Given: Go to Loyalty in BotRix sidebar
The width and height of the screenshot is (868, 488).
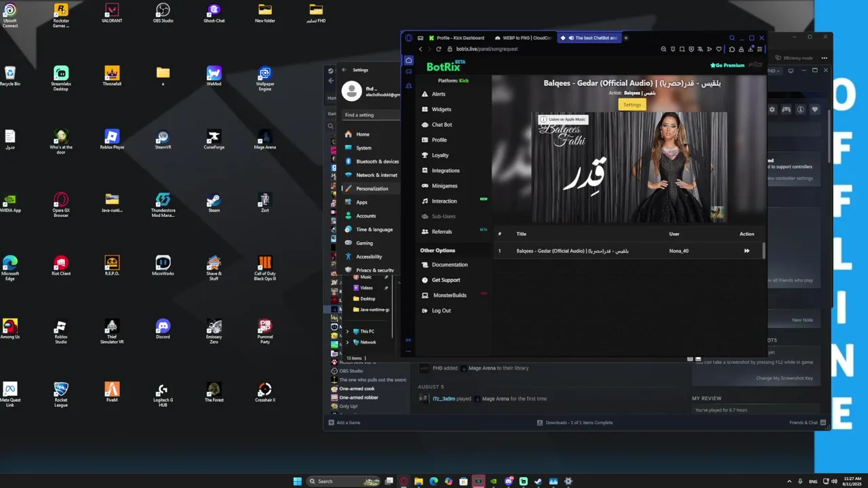Looking at the screenshot, I should tap(435, 155).
